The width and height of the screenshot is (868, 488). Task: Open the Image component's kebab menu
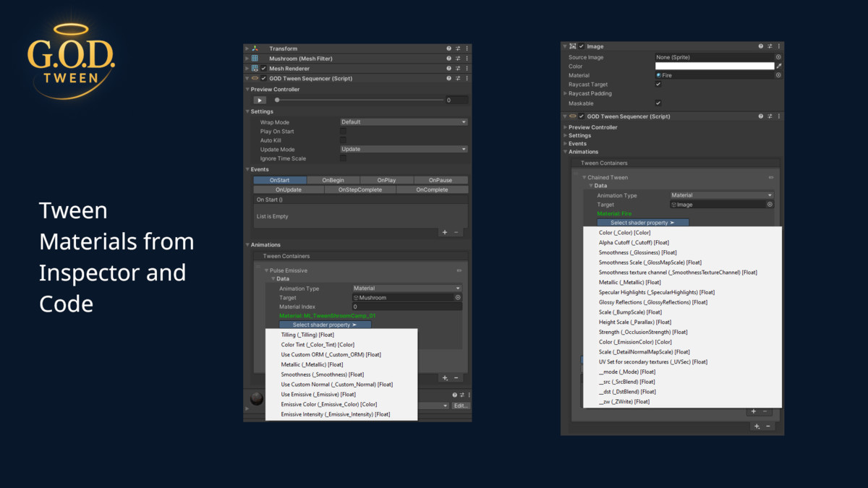pos(778,46)
